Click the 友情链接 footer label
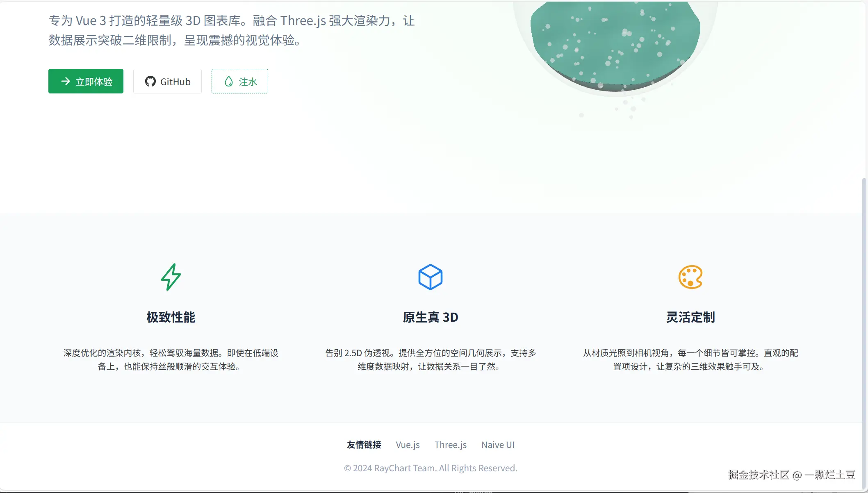868x493 pixels. [364, 445]
